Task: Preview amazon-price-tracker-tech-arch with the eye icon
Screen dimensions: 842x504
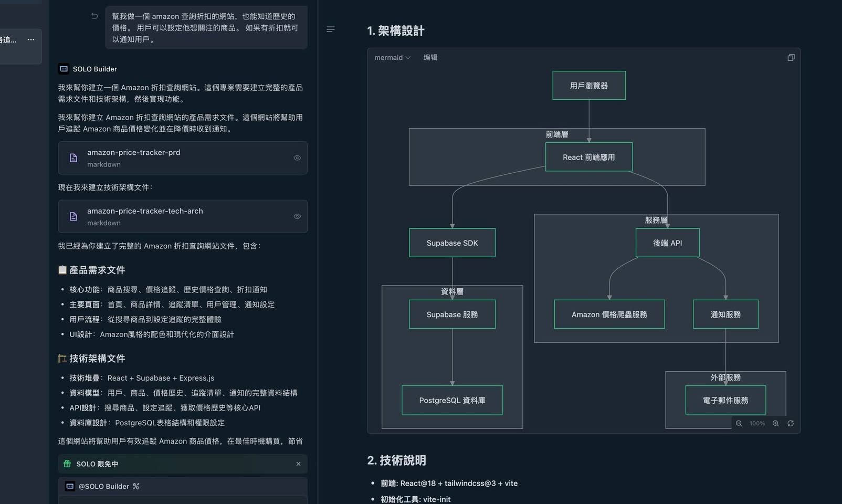Action: click(x=297, y=216)
